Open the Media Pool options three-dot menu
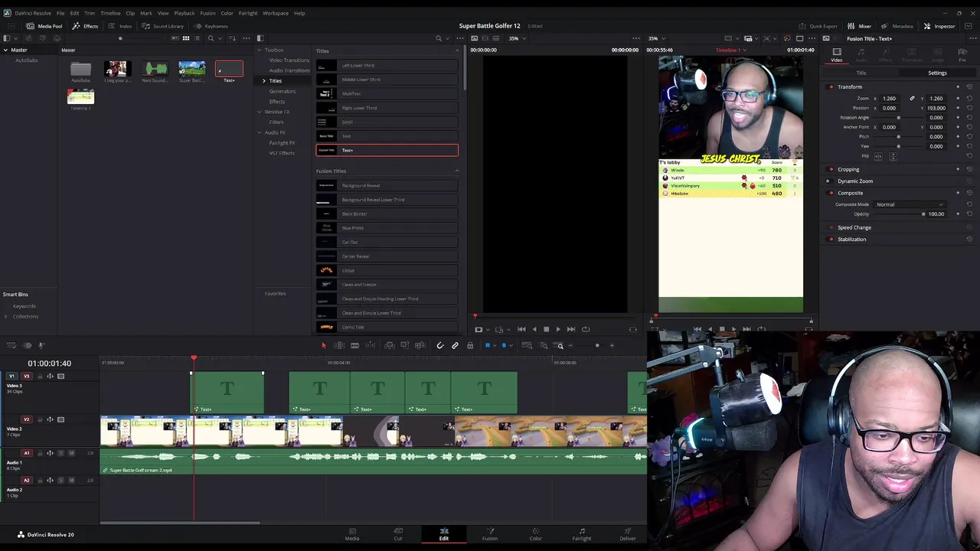 click(x=247, y=38)
